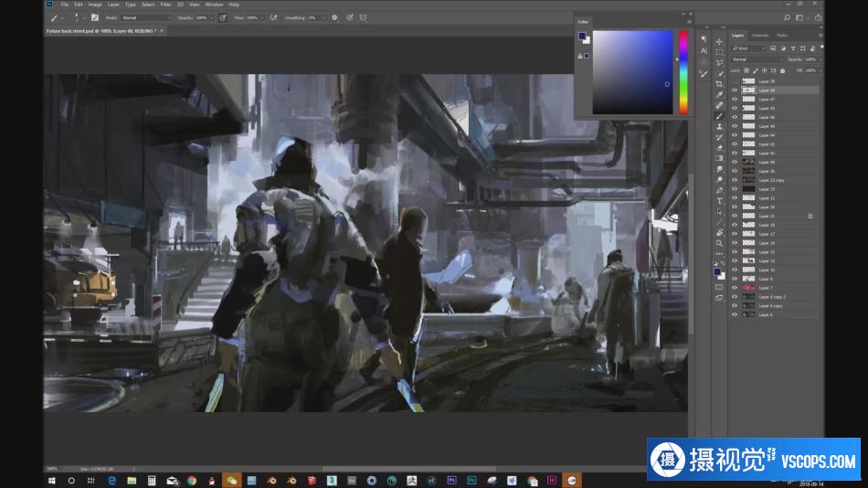Open the brush blending Mode dropdown

(x=146, y=17)
